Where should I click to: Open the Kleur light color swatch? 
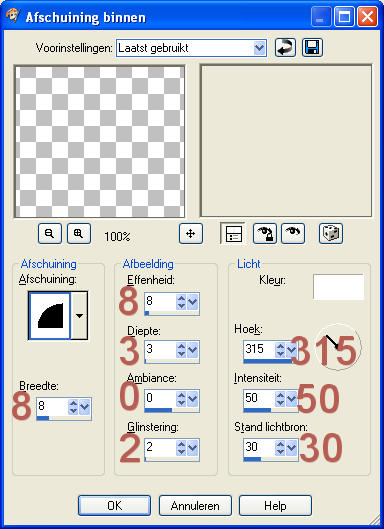pos(338,287)
